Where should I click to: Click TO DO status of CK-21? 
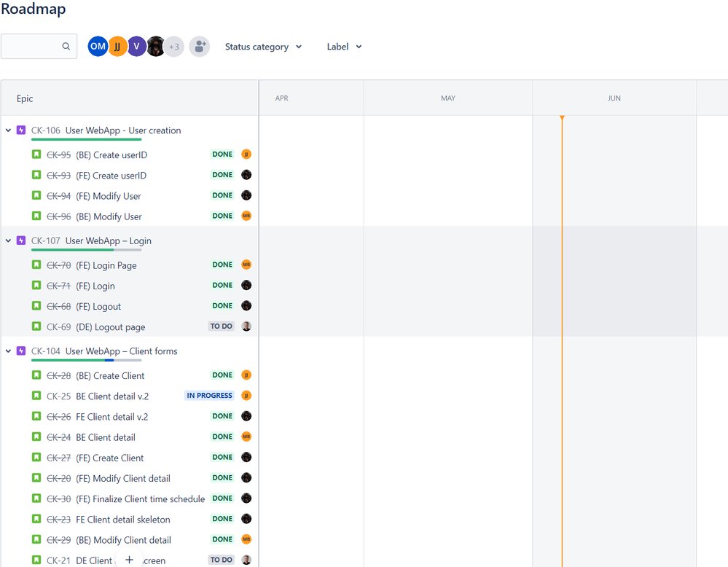tap(221, 560)
